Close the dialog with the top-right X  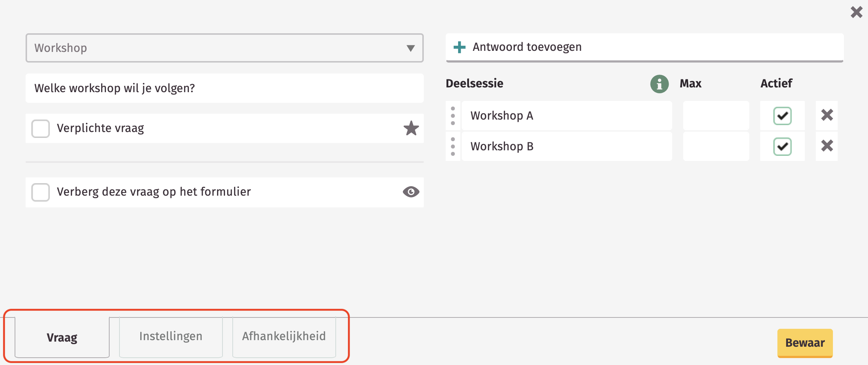click(856, 12)
